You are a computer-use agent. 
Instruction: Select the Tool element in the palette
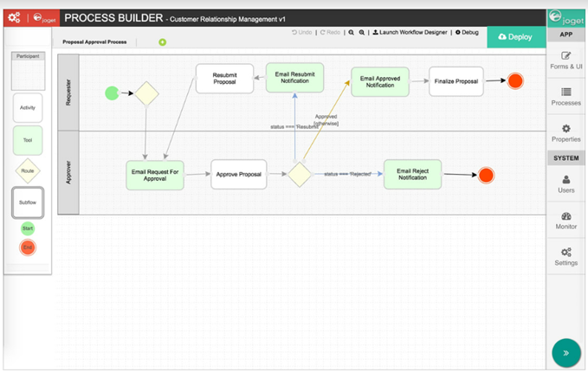click(x=28, y=140)
